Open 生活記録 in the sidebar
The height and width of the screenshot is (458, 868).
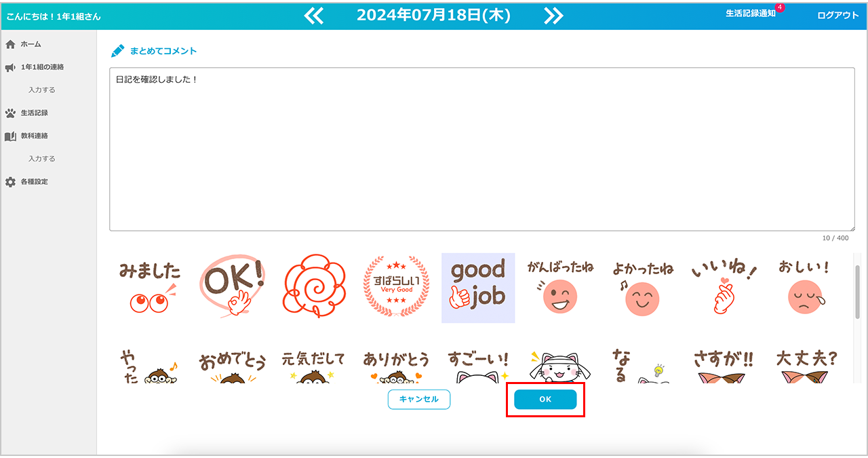(x=34, y=113)
